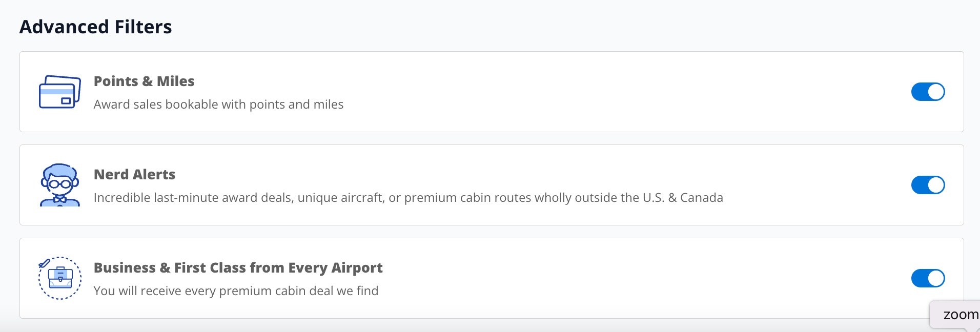Click the credit card icon beside Points & Miles
The image size is (980, 332).
[x=59, y=92]
